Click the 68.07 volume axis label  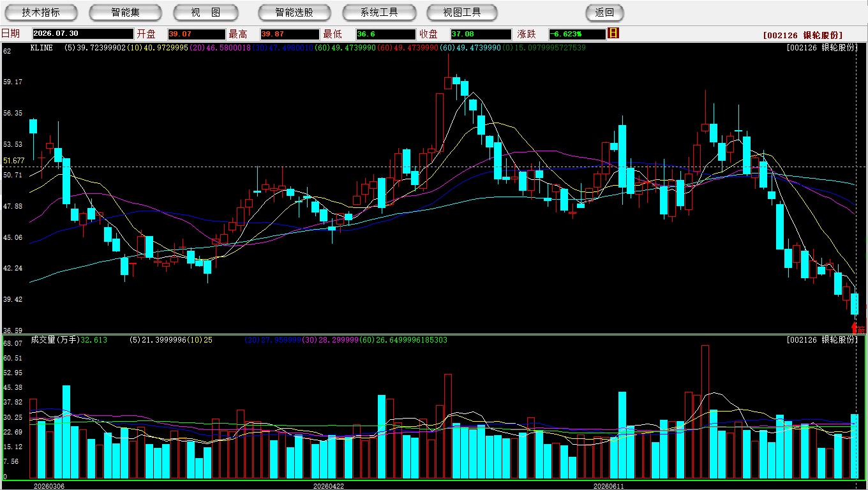pyautogui.click(x=13, y=343)
